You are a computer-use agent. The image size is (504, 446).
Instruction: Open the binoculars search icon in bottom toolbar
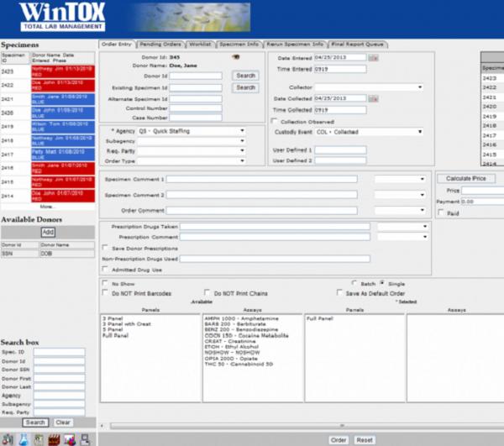(x=8, y=439)
